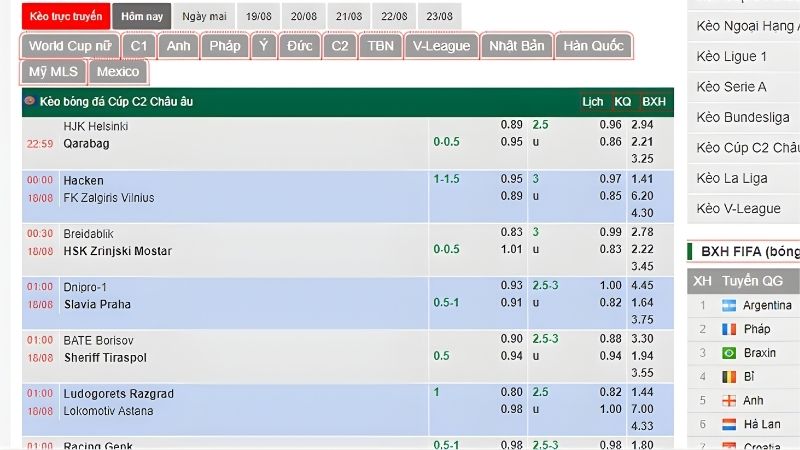Click the soccer ball icon beside Kèo bóng đá header
Screen dimensions: 800x450
(x=30, y=101)
